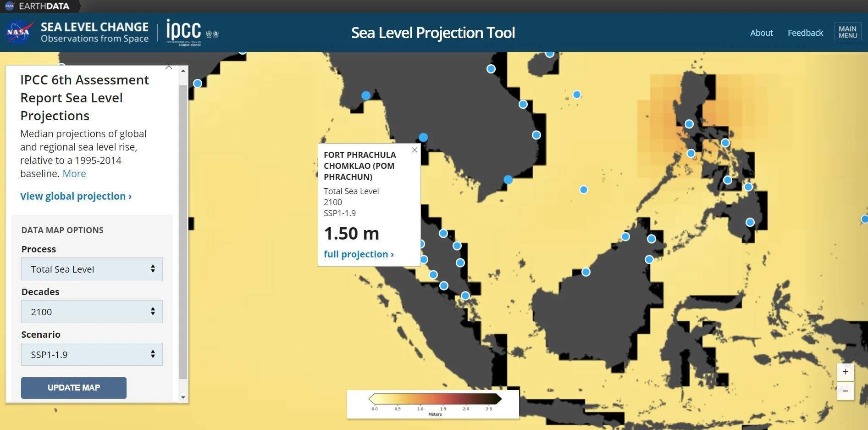Click the NASA meatball logo
The width and height of the screenshot is (868, 430).
18,32
